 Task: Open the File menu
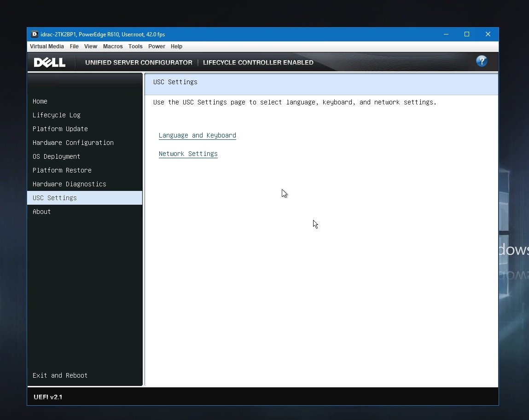click(74, 46)
